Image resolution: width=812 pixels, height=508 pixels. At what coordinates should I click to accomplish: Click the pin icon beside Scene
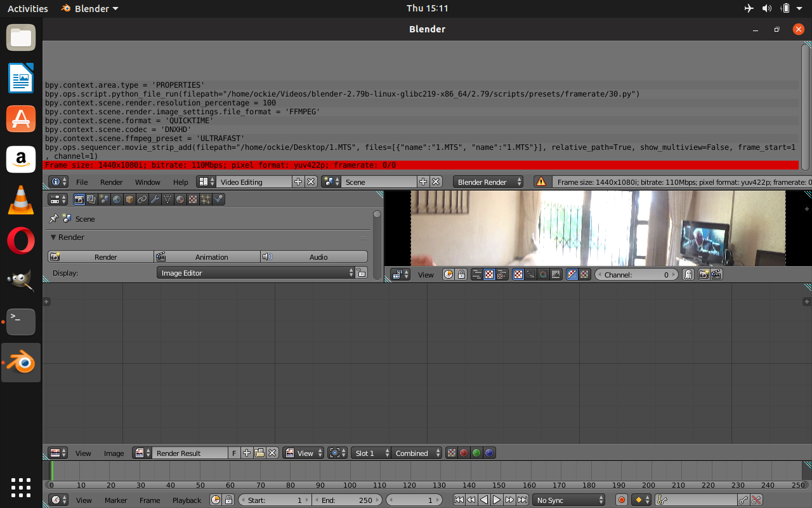click(54, 218)
